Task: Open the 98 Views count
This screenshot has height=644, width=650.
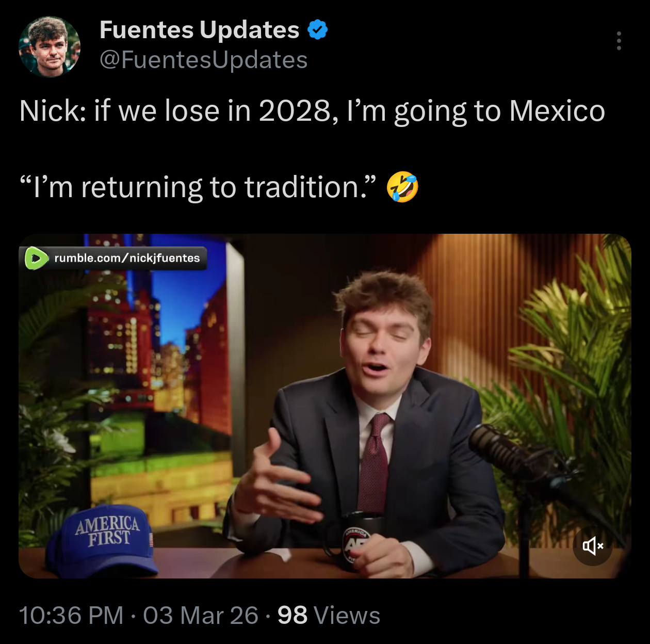Action: click(x=329, y=615)
